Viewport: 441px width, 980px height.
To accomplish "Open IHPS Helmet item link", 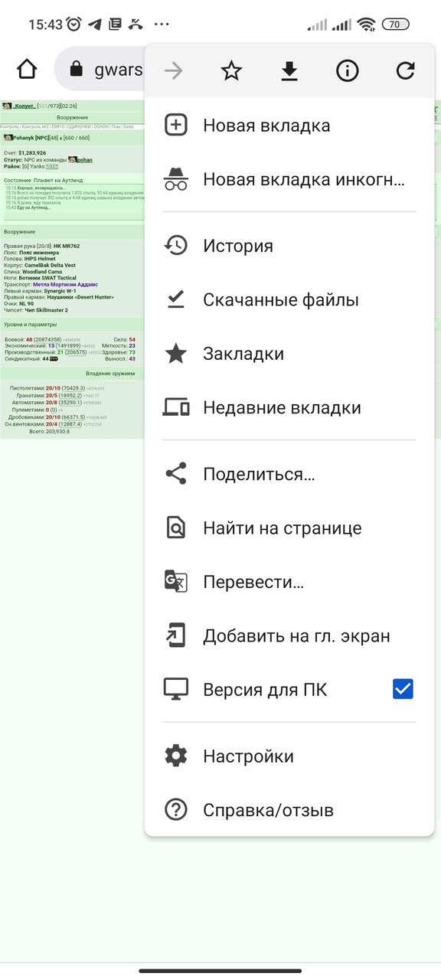I will click(40, 259).
